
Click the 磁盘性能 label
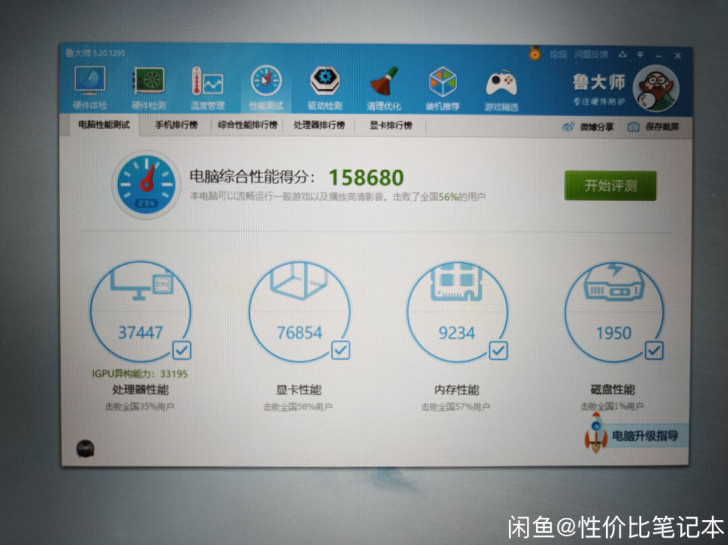pyautogui.click(x=612, y=389)
